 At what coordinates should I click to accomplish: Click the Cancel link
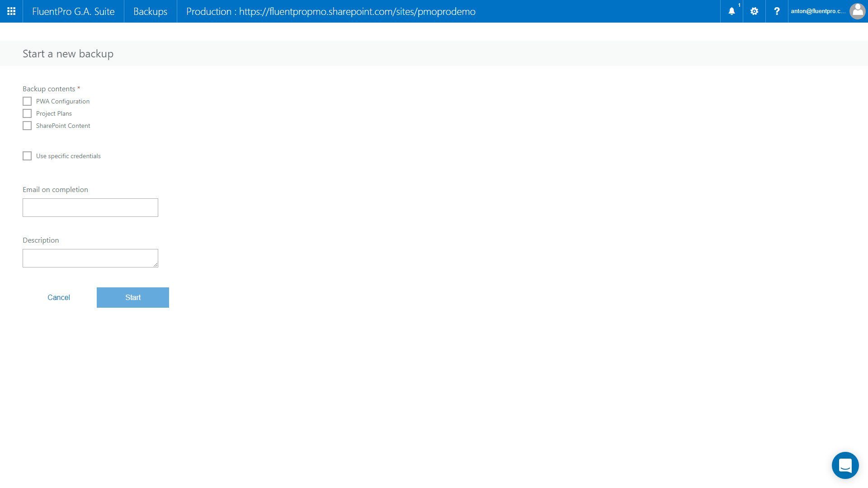coord(59,297)
